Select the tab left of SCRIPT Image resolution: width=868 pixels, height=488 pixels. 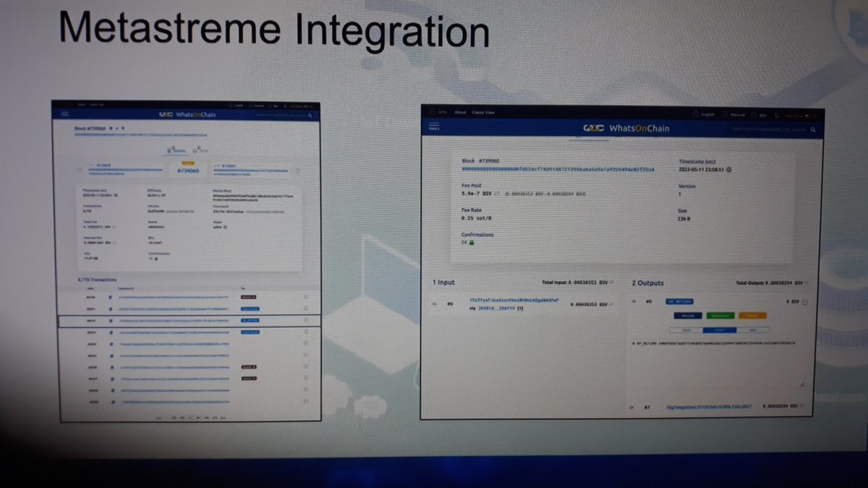(x=687, y=330)
